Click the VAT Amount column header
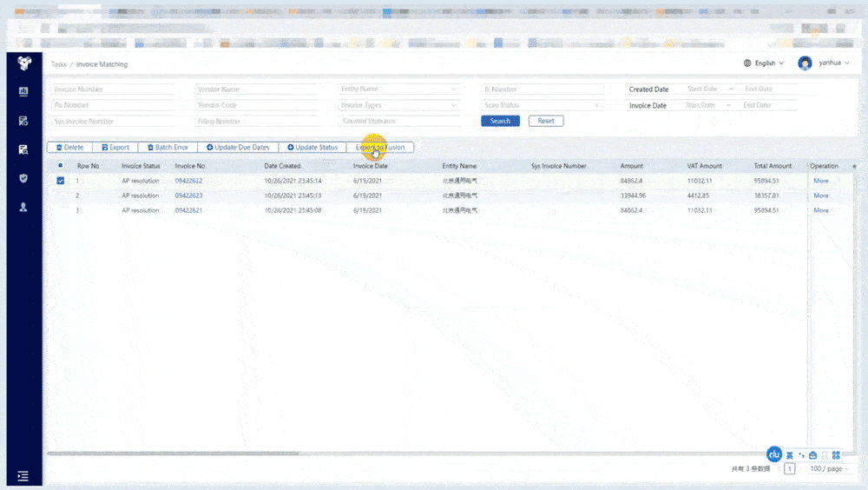Image resolution: width=868 pixels, height=490 pixels. click(704, 166)
